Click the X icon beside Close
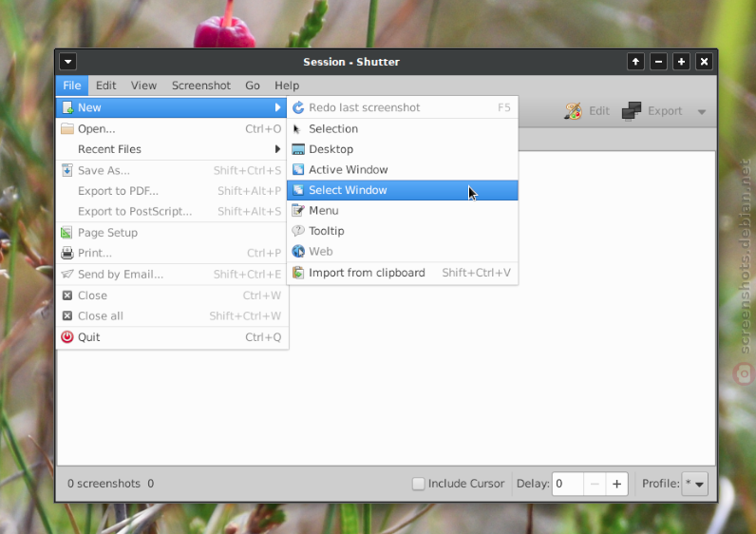Screen dimensions: 756x534 tap(67, 296)
